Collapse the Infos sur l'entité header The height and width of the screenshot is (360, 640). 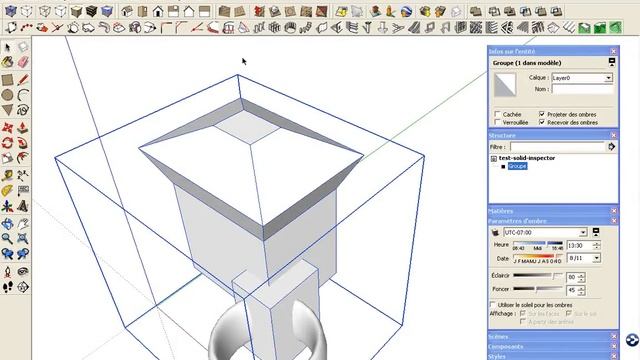pos(553,51)
